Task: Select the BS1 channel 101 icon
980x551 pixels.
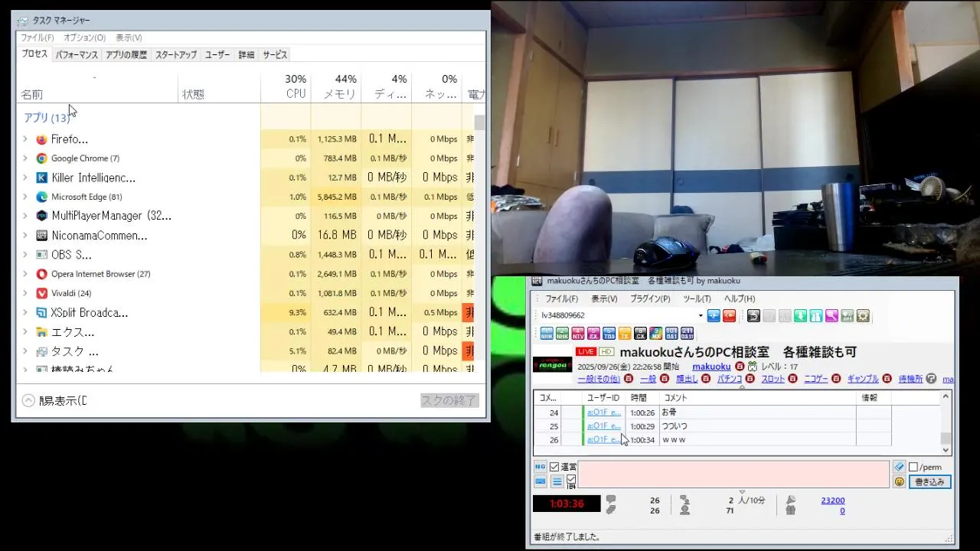Action: tap(671, 334)
